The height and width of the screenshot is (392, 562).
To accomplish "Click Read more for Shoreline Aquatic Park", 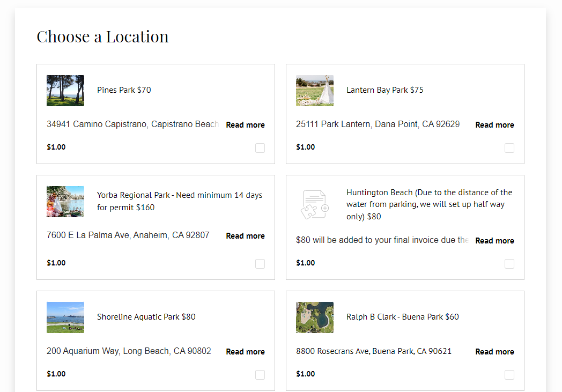I will pyautogui.click(x=245, y=352).
